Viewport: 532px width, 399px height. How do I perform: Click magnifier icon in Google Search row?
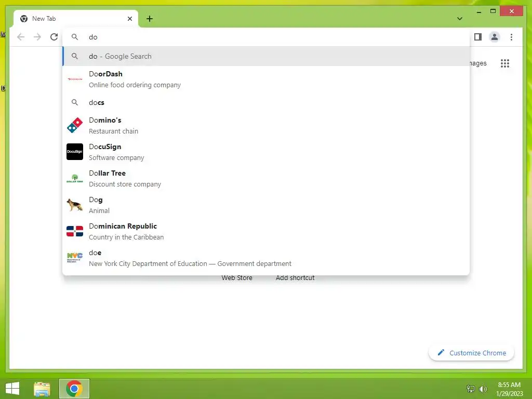click(75, 56)
